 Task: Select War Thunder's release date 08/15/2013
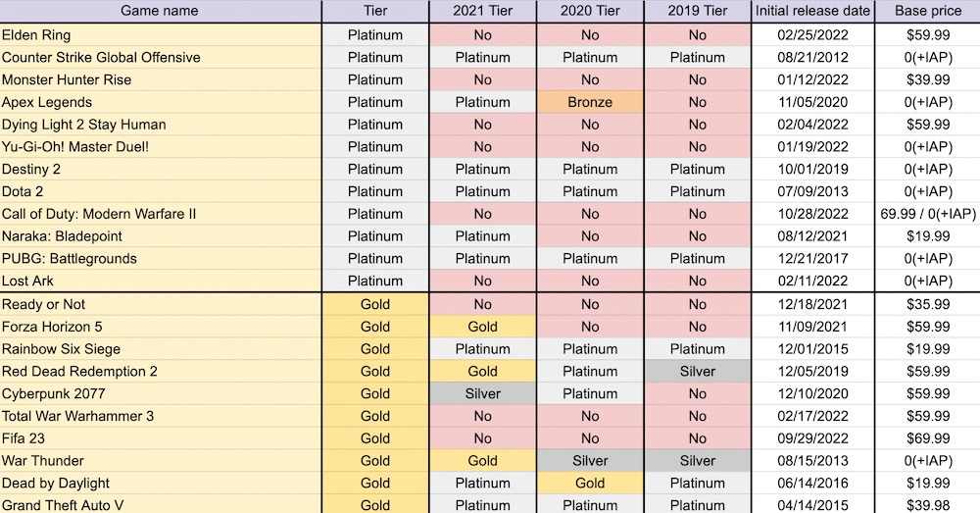812,460
